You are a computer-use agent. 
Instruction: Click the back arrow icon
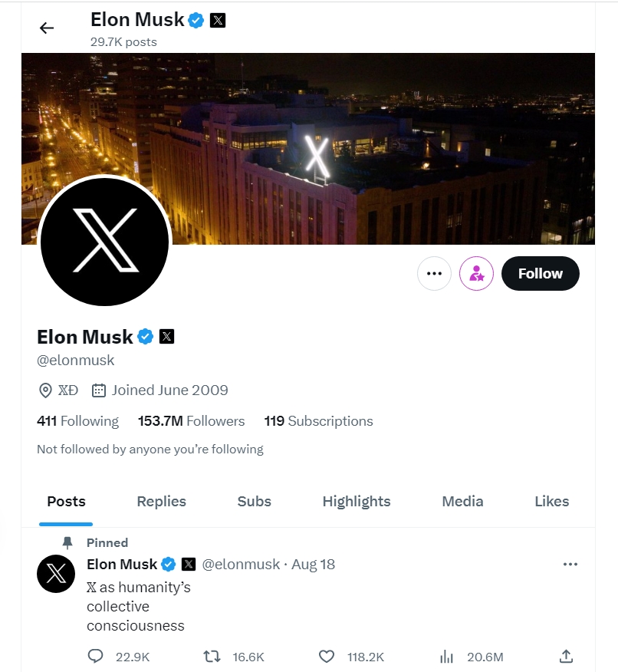click(x=47, y=28)
